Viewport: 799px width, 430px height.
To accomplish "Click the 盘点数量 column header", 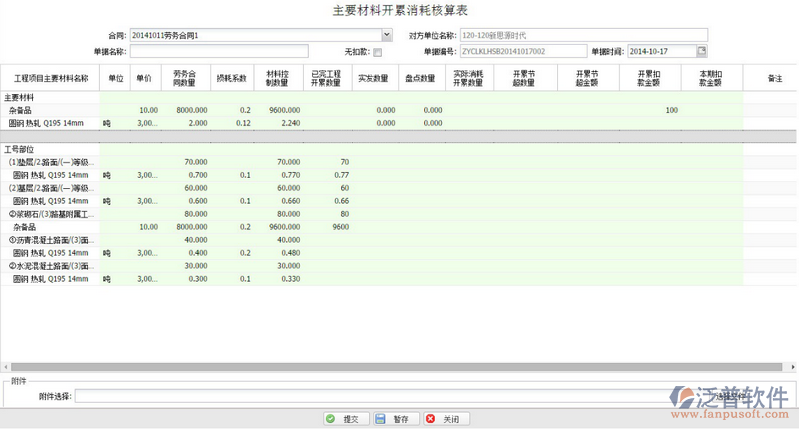I will pyautogui.click(x=420, y=77).
